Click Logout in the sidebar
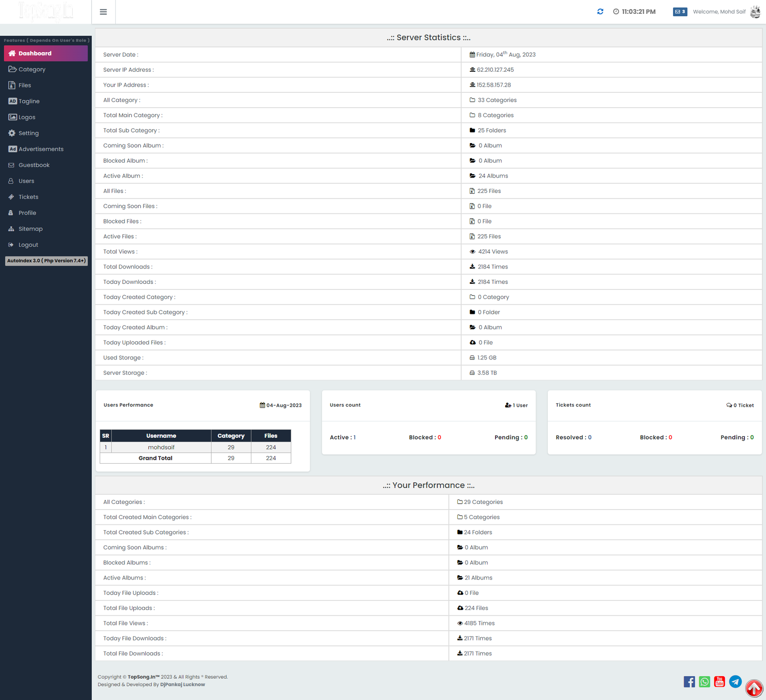Screen dimensions: 766x700 tap(28, 245)
